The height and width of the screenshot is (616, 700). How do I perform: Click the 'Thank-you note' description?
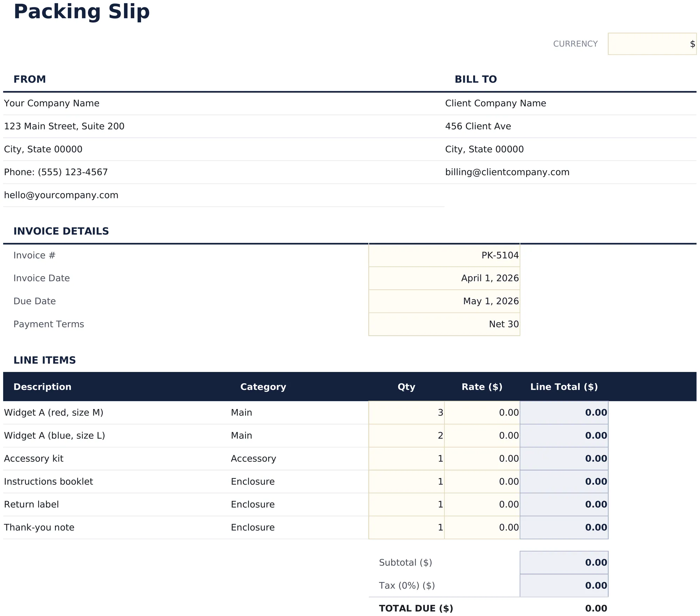tap(39, 527)
